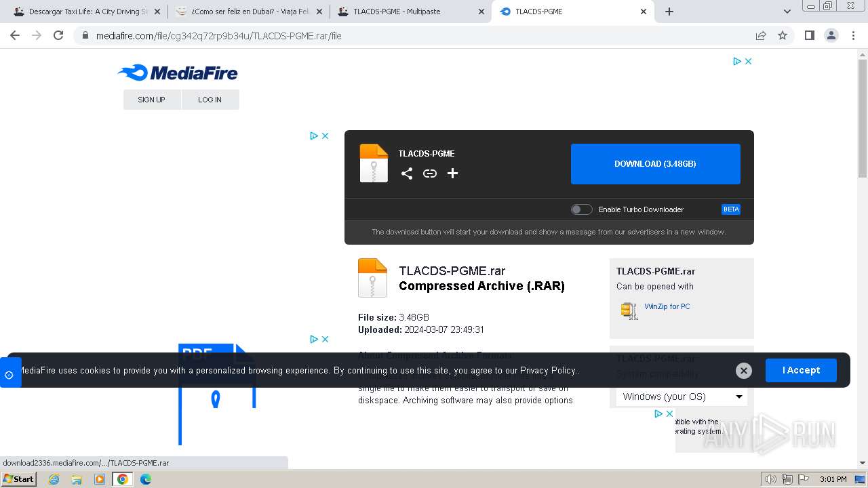
Task: Open media player from taskbar
Action: click(100, 479)
